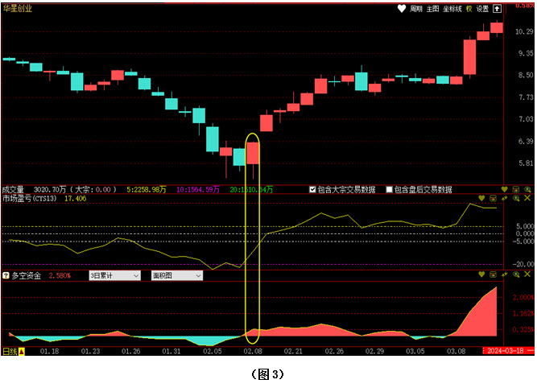Screen dimensions: 537x392
Task: Click the heart favorite icon in top toolbar
Action: click(403, 9)
